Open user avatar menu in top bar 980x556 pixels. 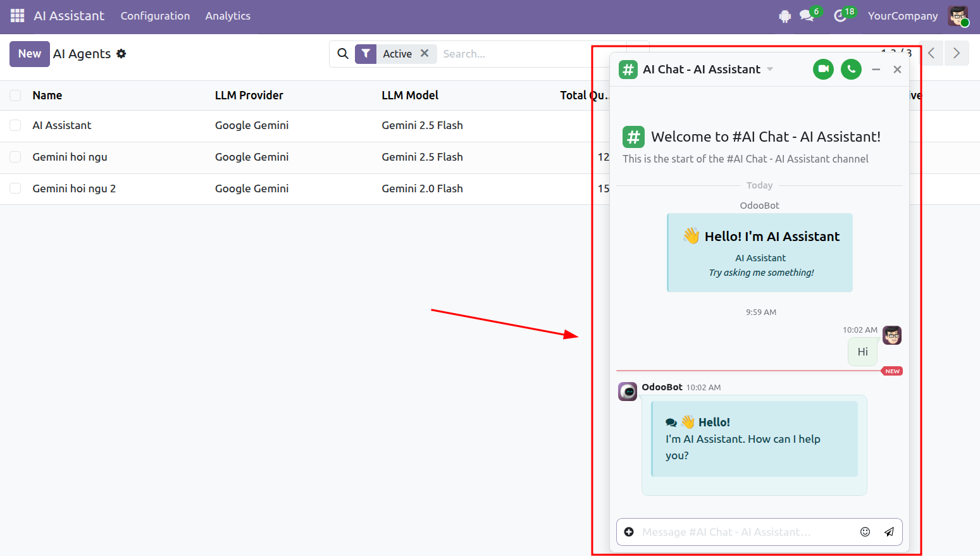(x=958, y=16)
